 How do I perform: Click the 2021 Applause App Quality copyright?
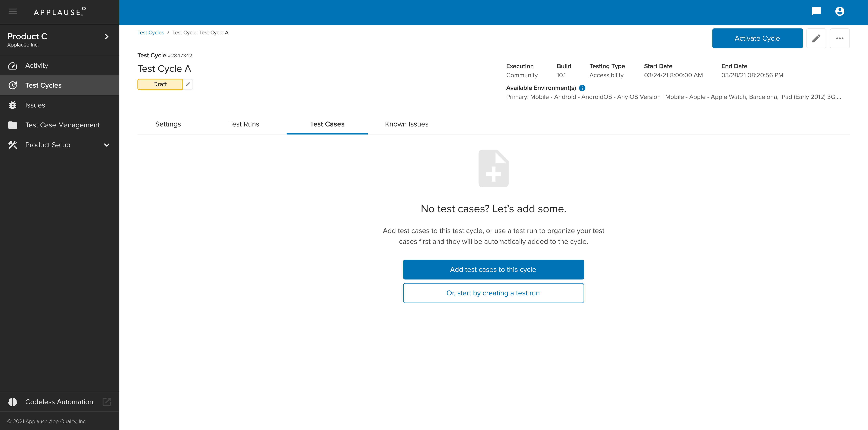pyautogui.click(x=47, y=422)
